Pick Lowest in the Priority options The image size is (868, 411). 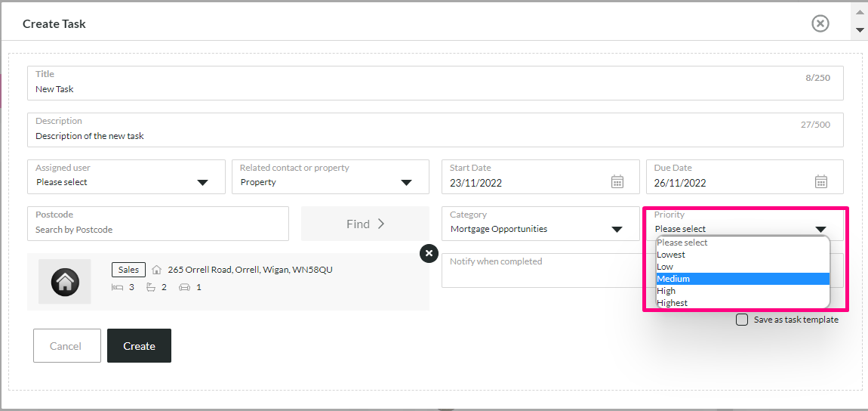743,255
